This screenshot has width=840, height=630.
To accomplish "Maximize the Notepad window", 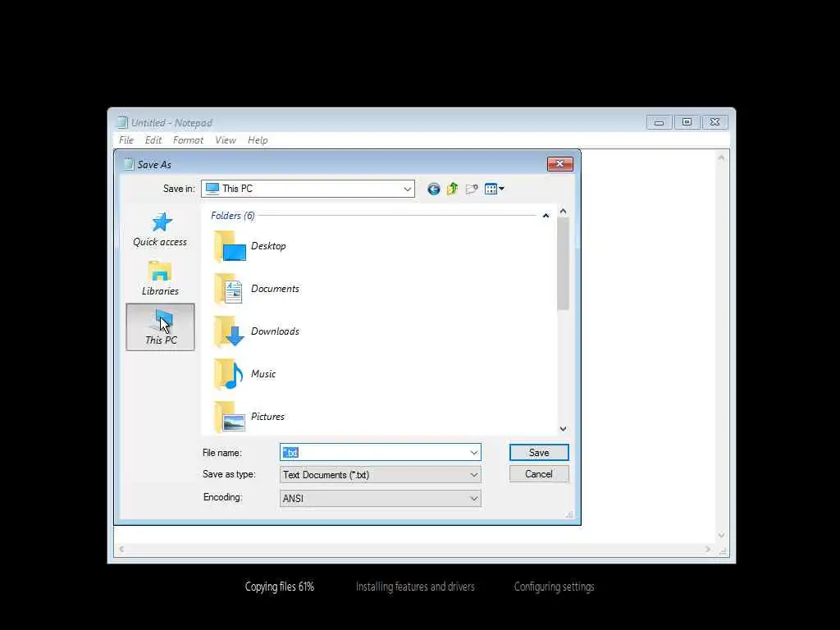I will 687,122.
